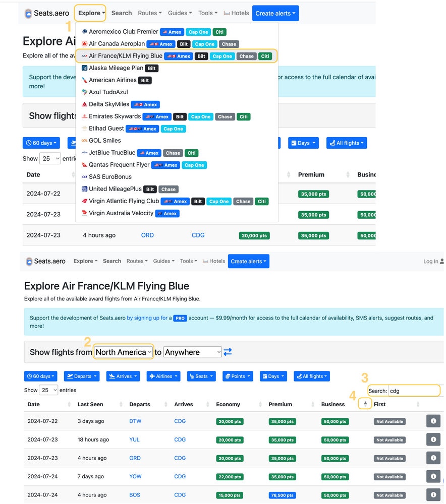Click the Log In link
Viewport: 446px width, 504px height.
click(x=430, y=261)
